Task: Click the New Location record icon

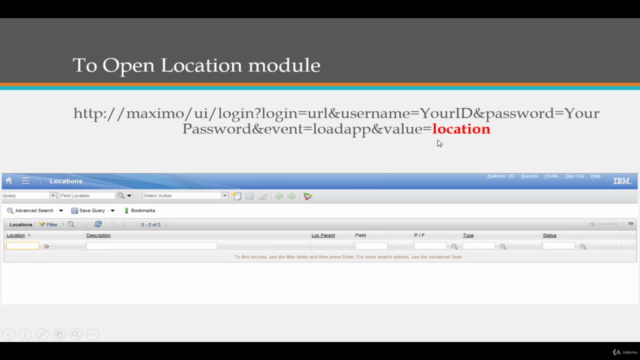Action: tap(237, 196)
